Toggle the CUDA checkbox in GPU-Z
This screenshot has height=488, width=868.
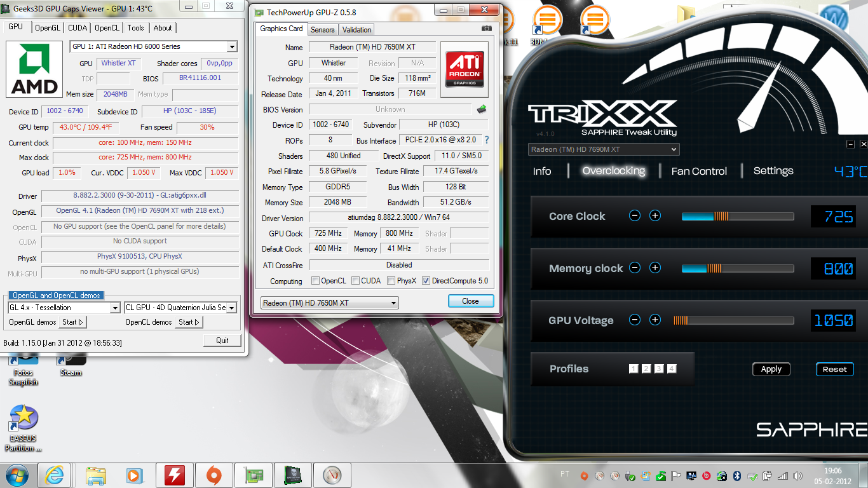pos(355,281)
